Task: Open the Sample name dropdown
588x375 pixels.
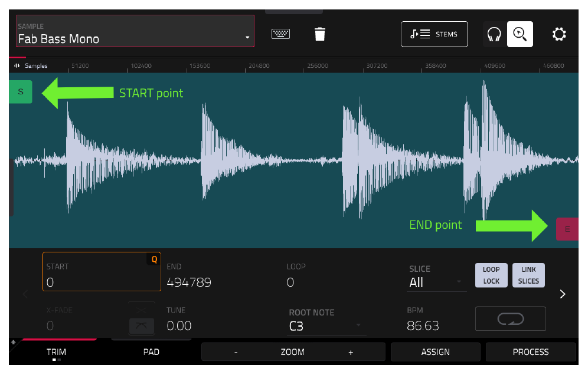Action: 135,31
